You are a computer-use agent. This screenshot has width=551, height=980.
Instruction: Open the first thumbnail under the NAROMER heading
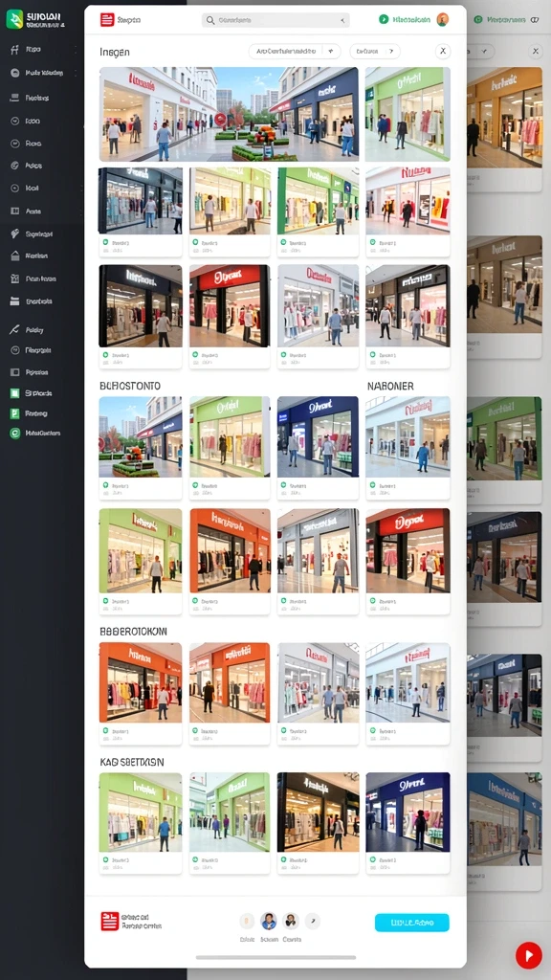click(408, 436)
